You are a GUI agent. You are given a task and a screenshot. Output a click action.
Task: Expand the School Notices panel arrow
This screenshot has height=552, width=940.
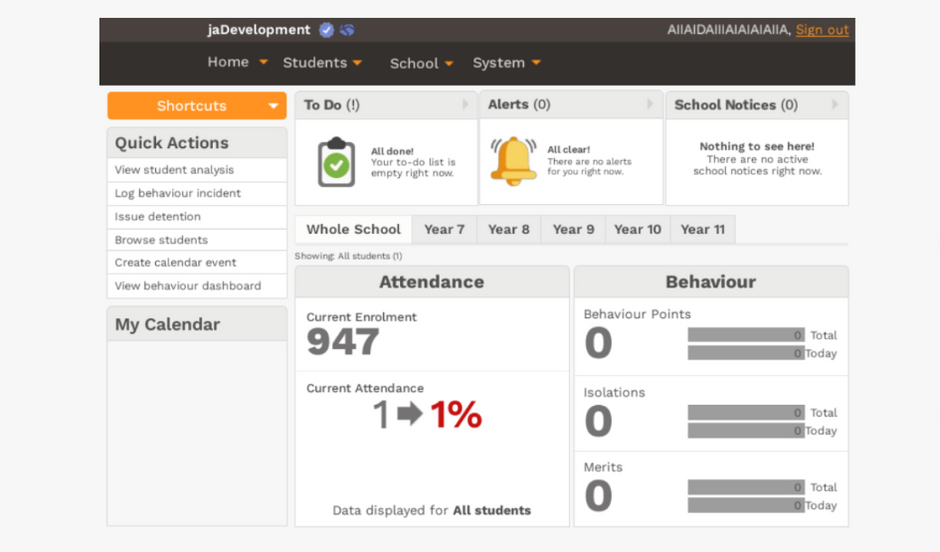(x=835, y=105)
